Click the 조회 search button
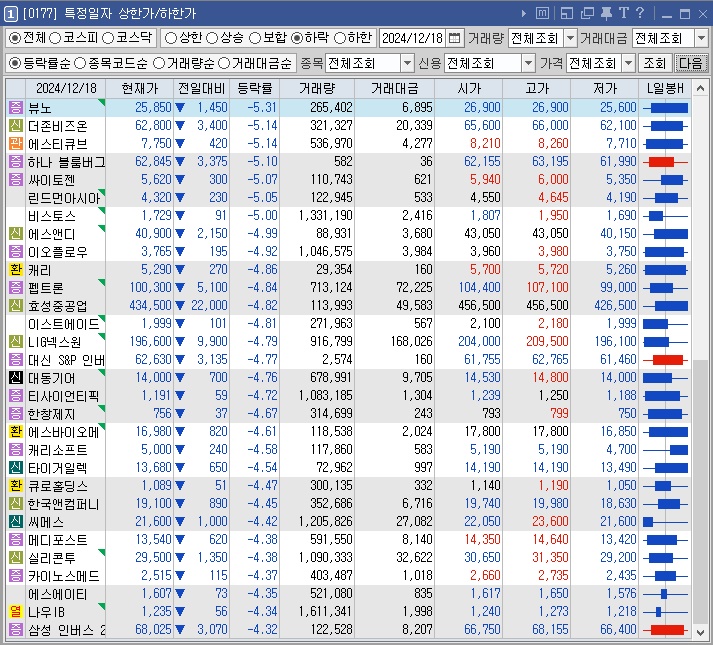Viewport: 713px width, 645px height. 654,64
